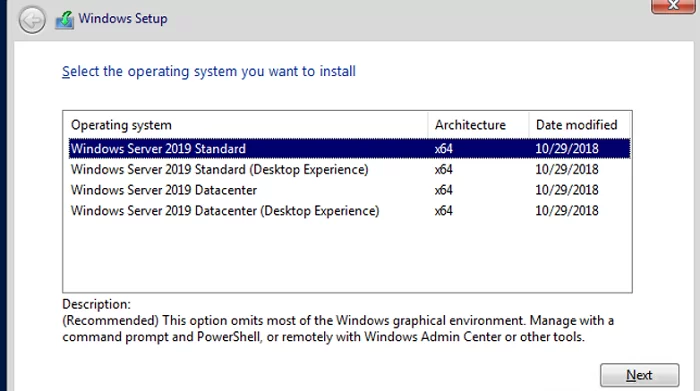Image resolution: width=700 pixels, height=391 pixels.
Task: Choose Windows Server 2019 Datacenter (Desktop Experience)
Action: [x=350, y=211]
